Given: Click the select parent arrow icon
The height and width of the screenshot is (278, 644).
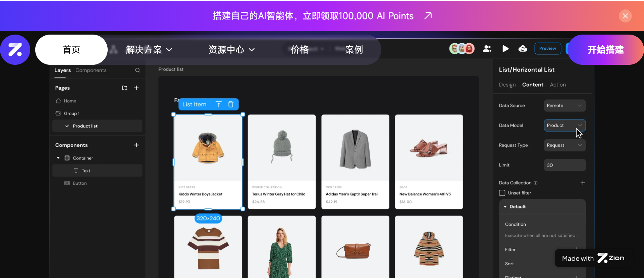Looking at the screenshot, I should click(x=219, y=104).
